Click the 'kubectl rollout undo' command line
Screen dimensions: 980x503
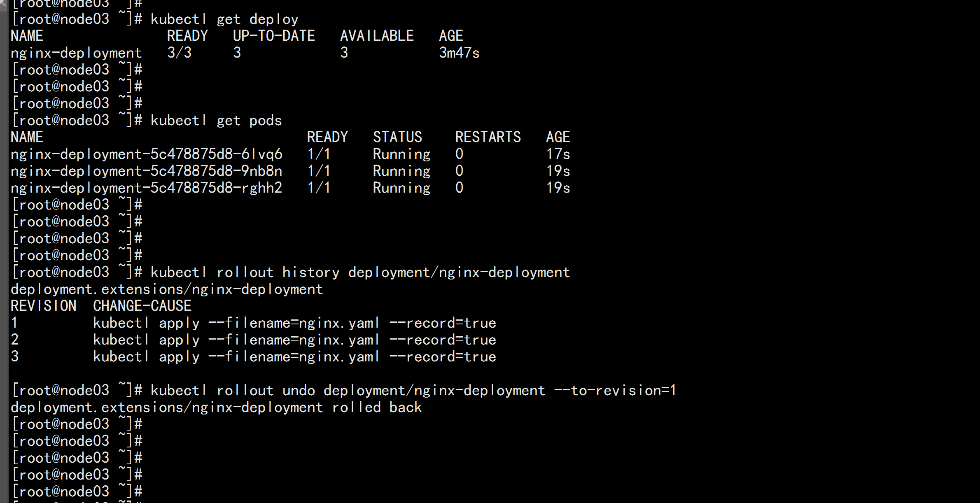pos(413,391)
